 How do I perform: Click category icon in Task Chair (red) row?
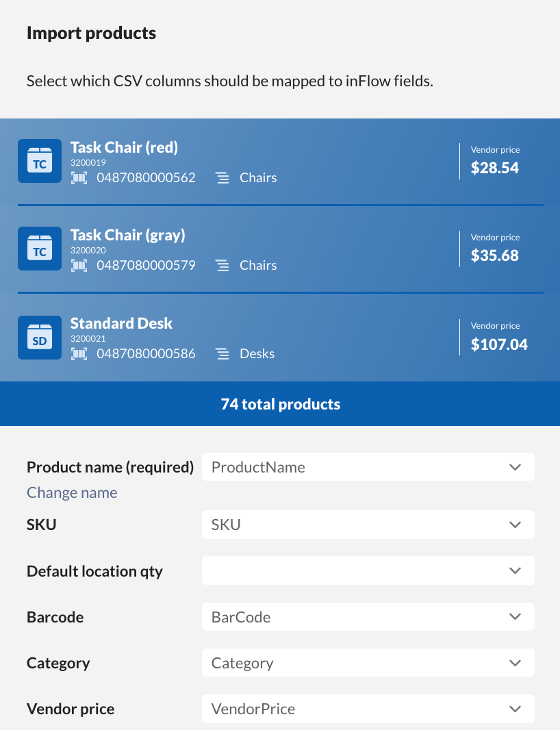pos(222,178)
